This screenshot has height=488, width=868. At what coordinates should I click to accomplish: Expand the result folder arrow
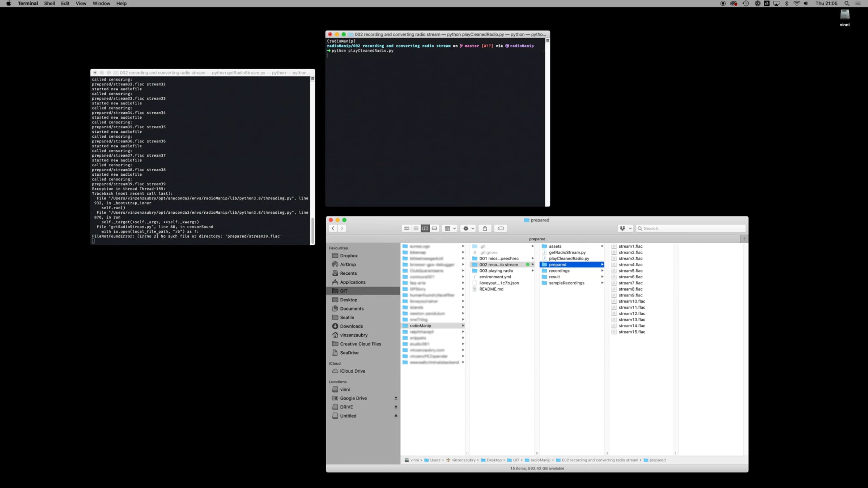(602, 277)
